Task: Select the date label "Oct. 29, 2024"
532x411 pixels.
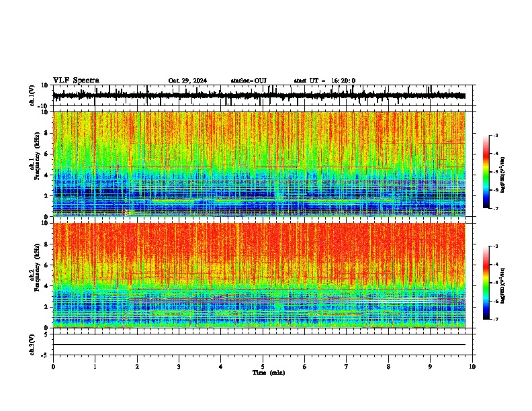Action: (x=187, y=81)
